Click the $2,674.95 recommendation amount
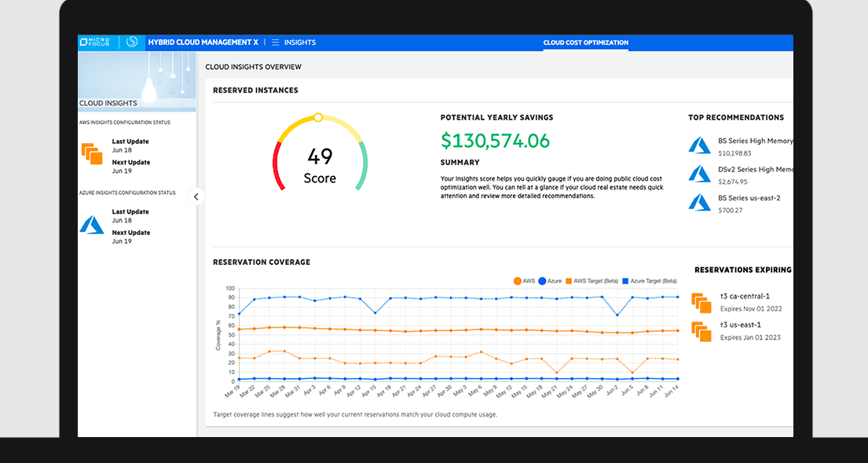Screen dimensions: 868x463 (x=732, y=182)
